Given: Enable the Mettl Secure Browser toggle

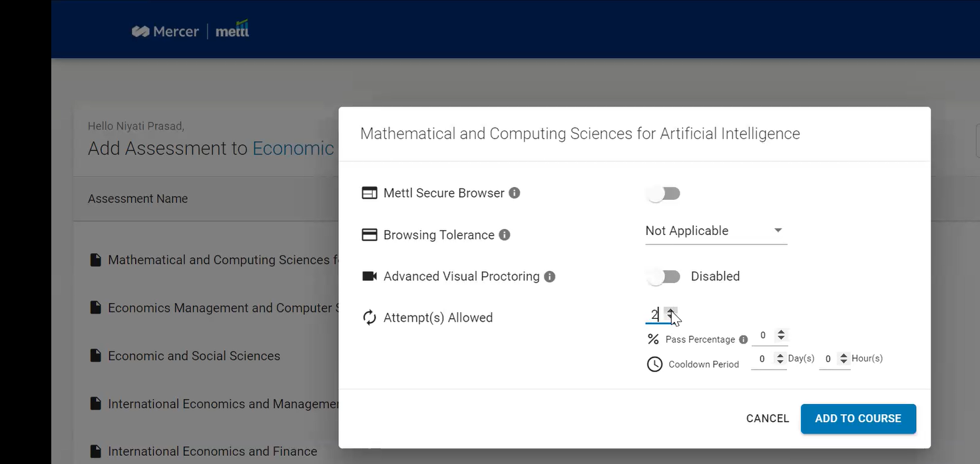Looking at the screenshot, I should [663, 194].
